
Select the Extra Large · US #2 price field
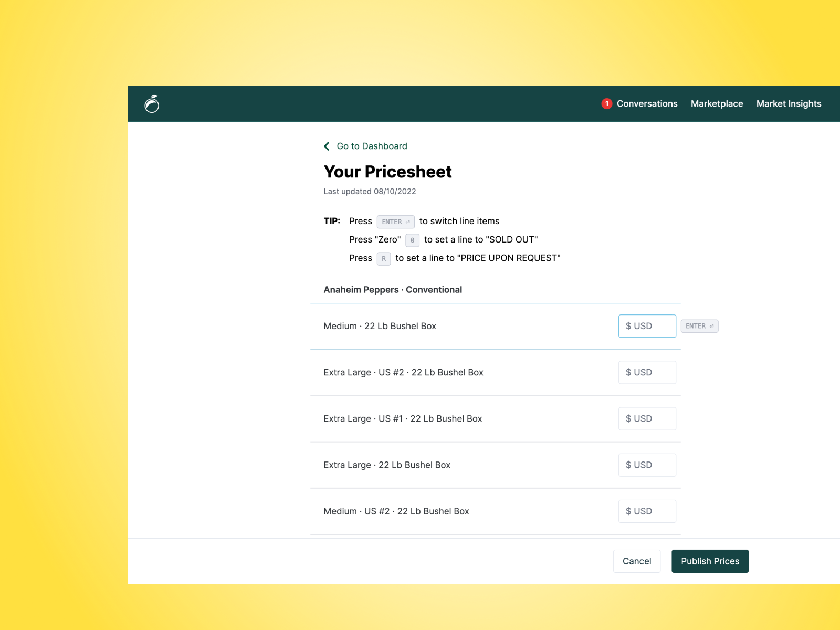point(647,372)
